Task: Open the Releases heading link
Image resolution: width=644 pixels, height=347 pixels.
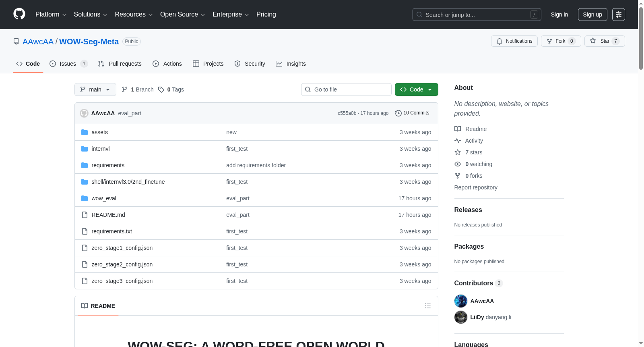Action: click(x=468, y=210)
